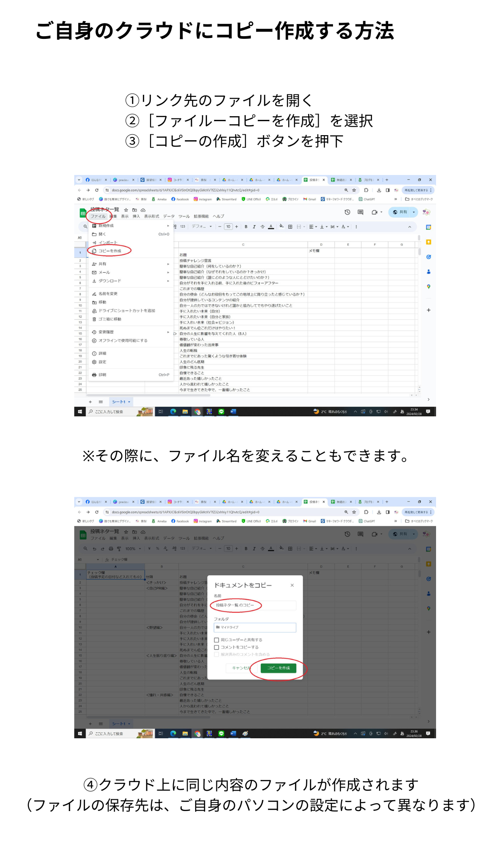Open シート1 tab in lower screenshot
488x868 pixels.
121,724
